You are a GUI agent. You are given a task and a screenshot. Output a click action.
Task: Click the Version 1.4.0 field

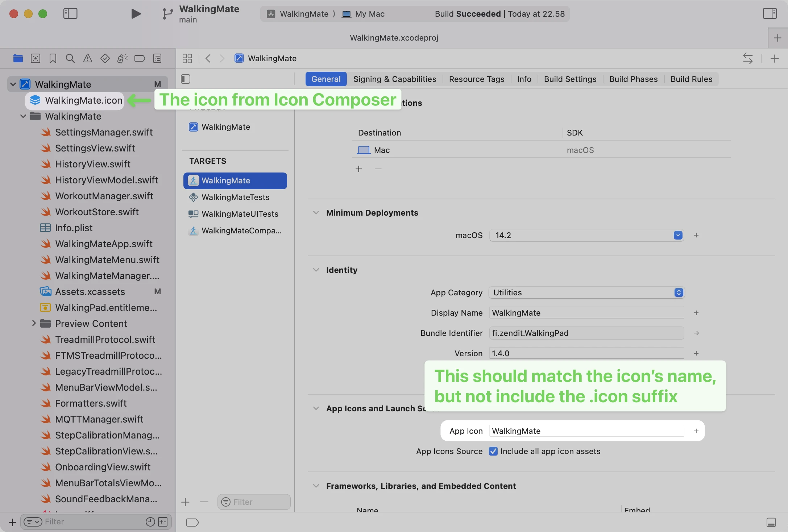(x=586, y=353)
